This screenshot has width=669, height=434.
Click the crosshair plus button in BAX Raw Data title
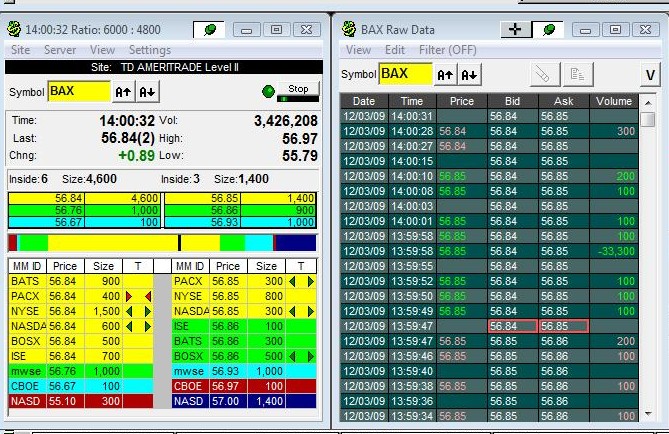(x=516, y=29)
